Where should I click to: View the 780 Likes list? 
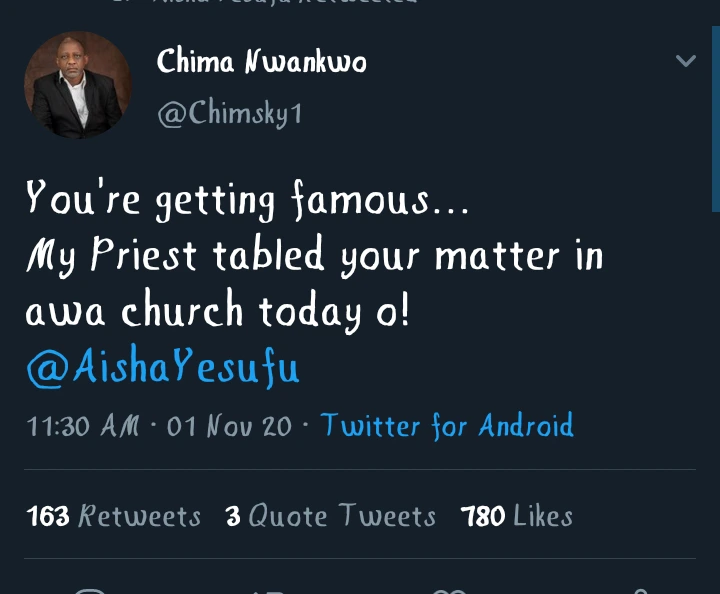[517, 516]
